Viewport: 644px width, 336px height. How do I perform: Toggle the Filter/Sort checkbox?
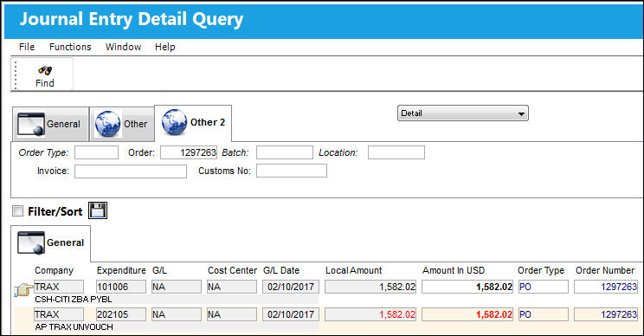tap(17, 211)
